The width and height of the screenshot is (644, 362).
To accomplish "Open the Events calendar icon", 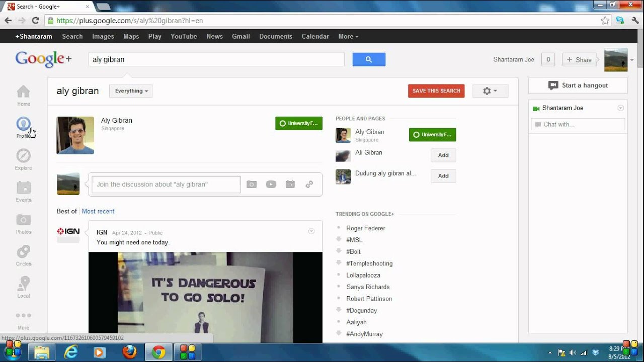I will coord(24,188).
